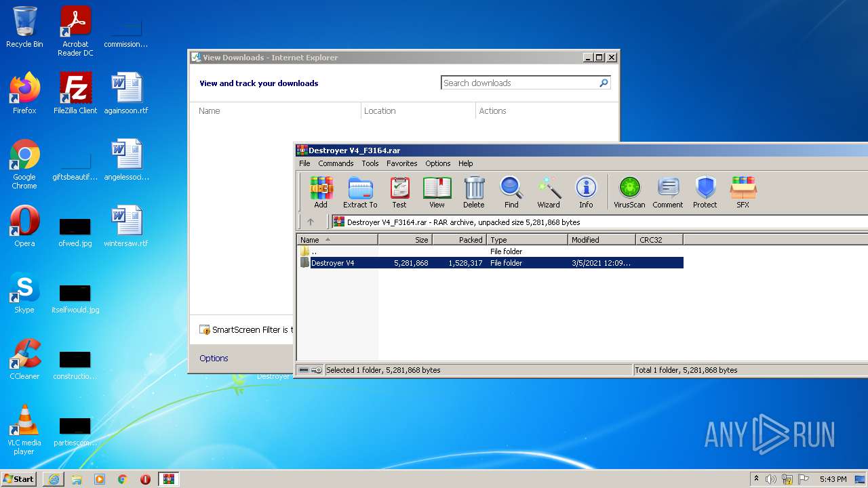Click the volume speaker tray icon
This screenshot has width=868, height=488.
[x=771, y=479]
